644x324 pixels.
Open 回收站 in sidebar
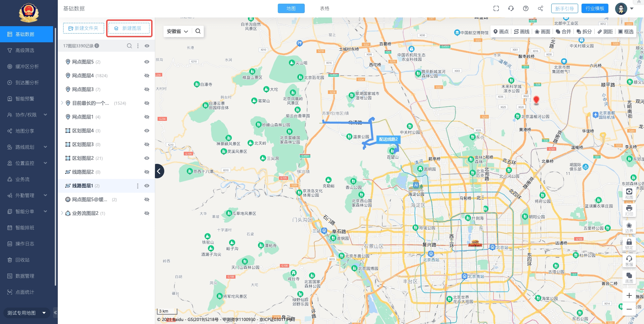coord(27,260)
